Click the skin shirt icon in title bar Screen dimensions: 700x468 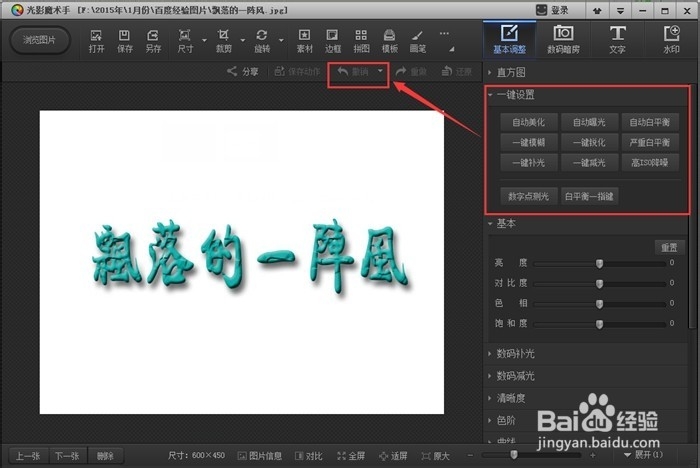597,11
